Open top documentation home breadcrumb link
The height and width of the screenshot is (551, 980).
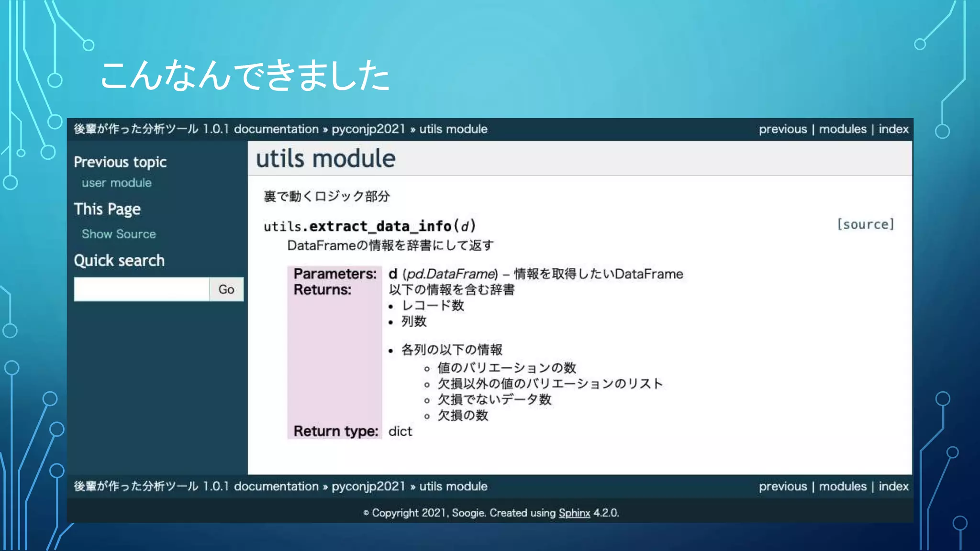click(x=196, y=129)
